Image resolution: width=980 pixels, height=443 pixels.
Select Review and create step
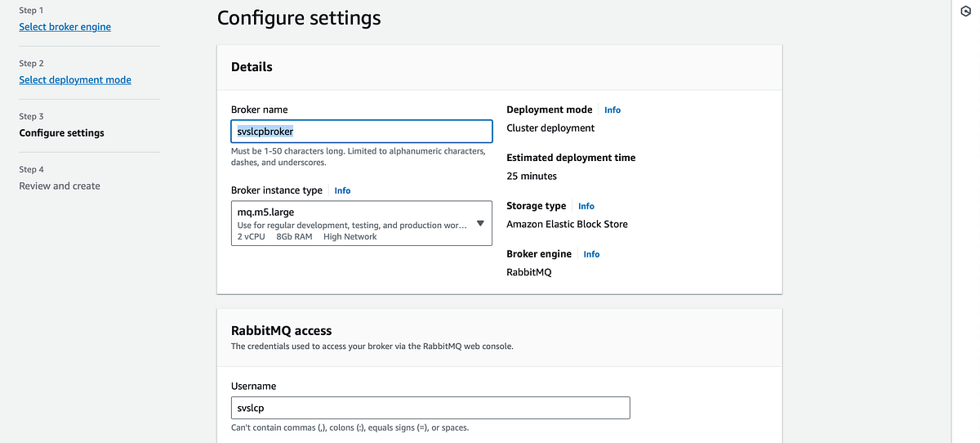pyautogui.click(x=60, y=186)
